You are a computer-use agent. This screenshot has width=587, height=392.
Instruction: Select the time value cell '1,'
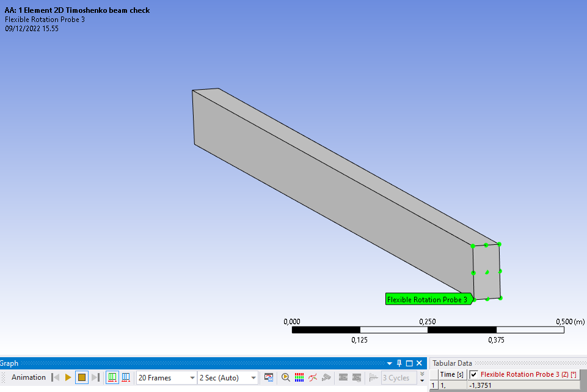point(452,385)
